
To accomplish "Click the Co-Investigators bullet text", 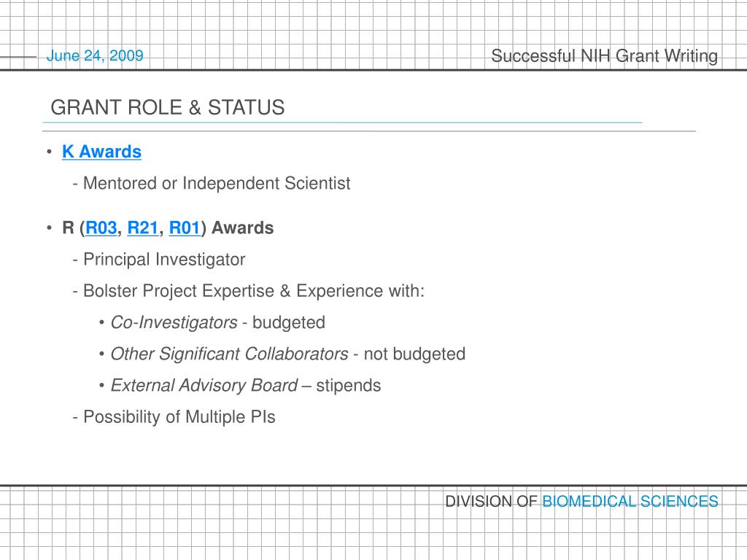I will tap(174, 322).
